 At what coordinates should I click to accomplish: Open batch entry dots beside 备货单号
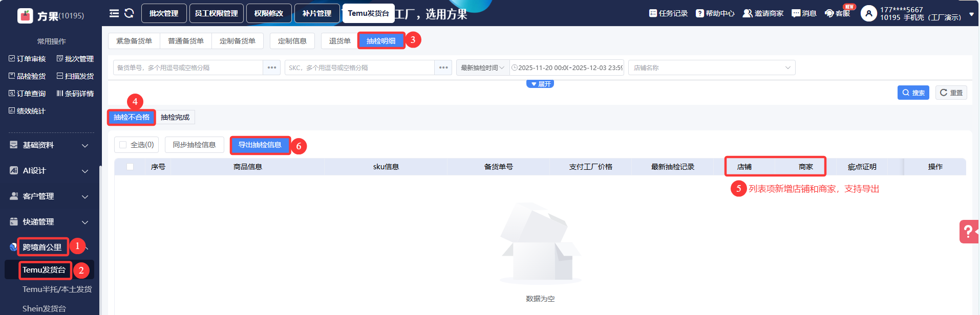point(272,67)
